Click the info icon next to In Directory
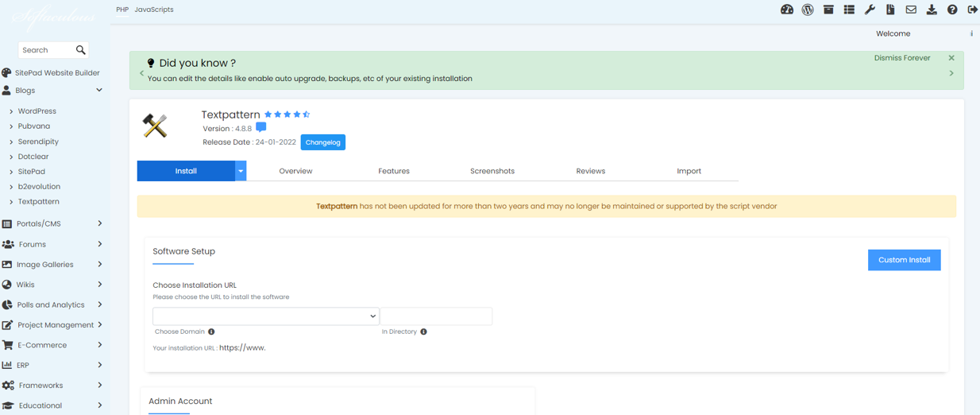The width and height of the screenshot is (980, 415). pyautogui.click(x=423, y=332)
